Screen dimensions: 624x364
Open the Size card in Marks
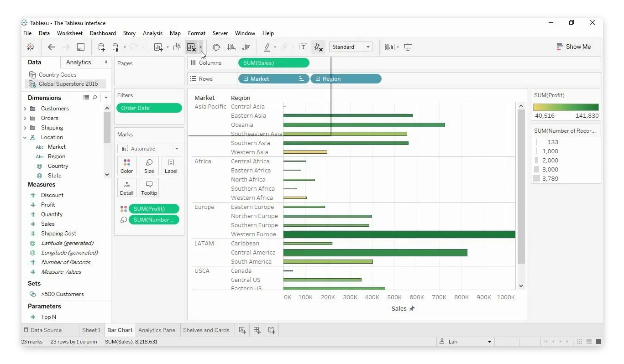point(149,166)
